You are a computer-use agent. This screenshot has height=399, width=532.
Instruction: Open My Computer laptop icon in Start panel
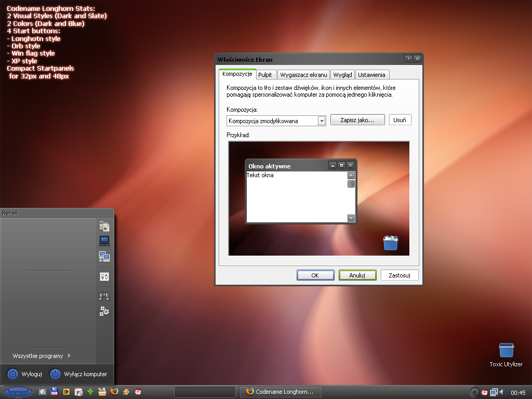click(x=104, y=241)
